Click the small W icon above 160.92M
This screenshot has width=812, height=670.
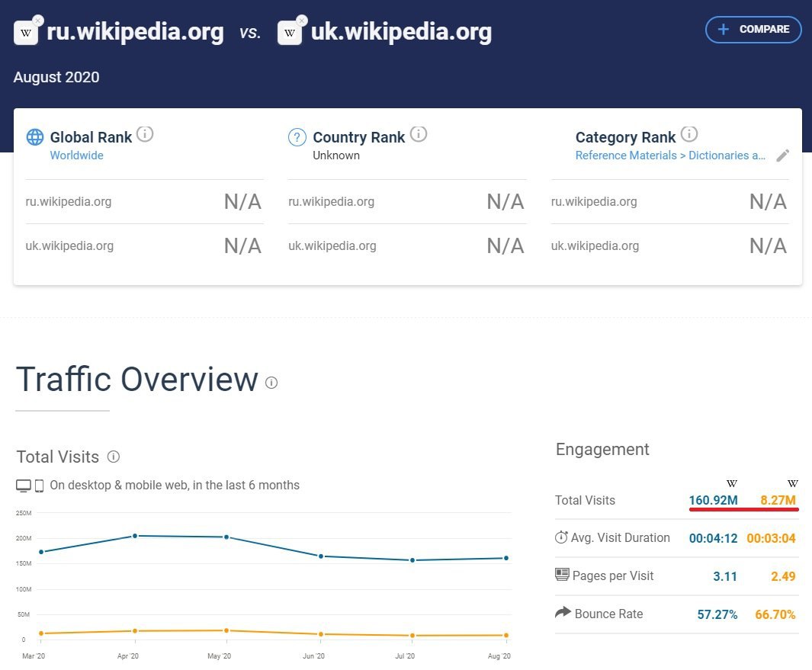[x=731, y=483]
